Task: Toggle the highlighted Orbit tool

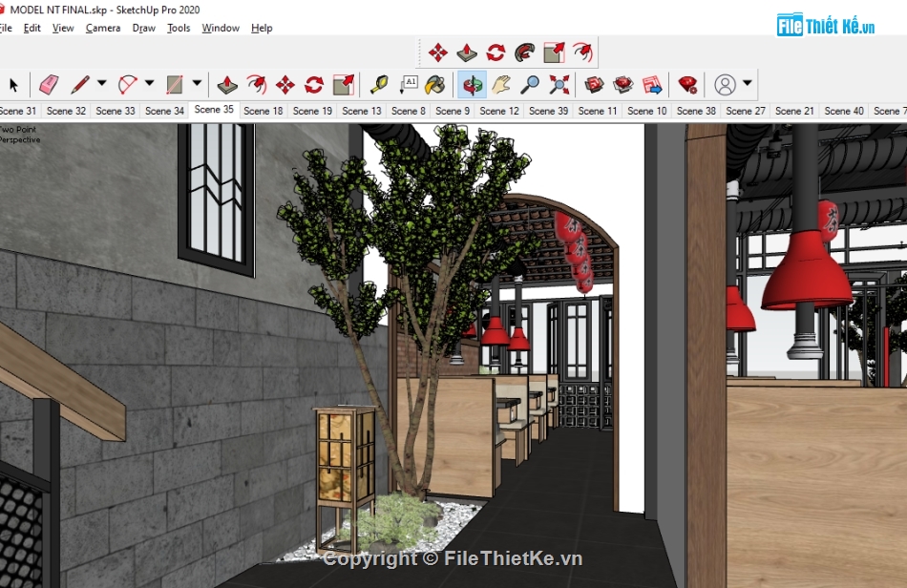Action: (472, 85)
